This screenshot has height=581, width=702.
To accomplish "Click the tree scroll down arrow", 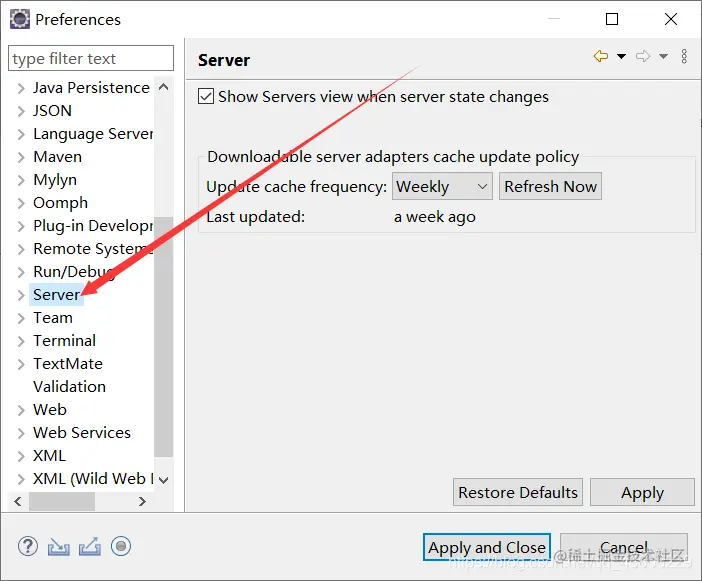I will [164, 480].
